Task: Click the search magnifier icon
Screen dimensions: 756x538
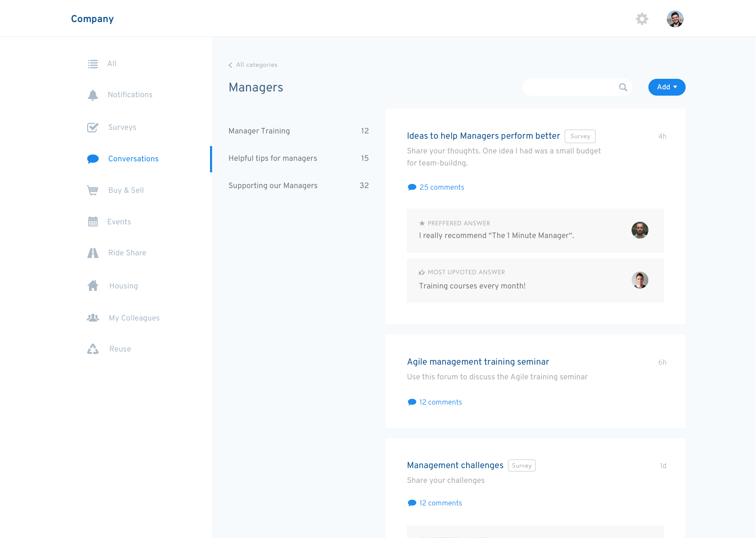Action: point(623,87)
